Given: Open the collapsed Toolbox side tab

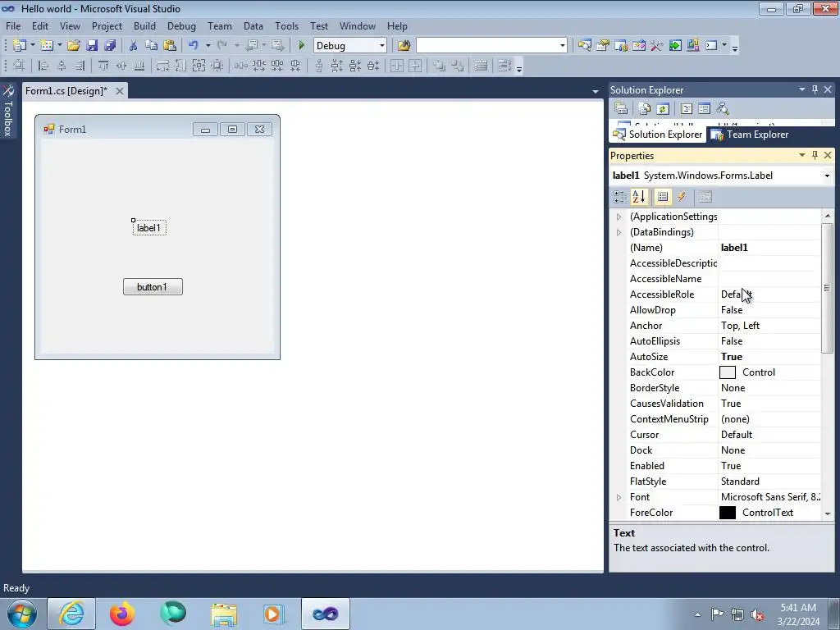Looking at the screenshot, I should pyautogui.click(x=8, y=111).
